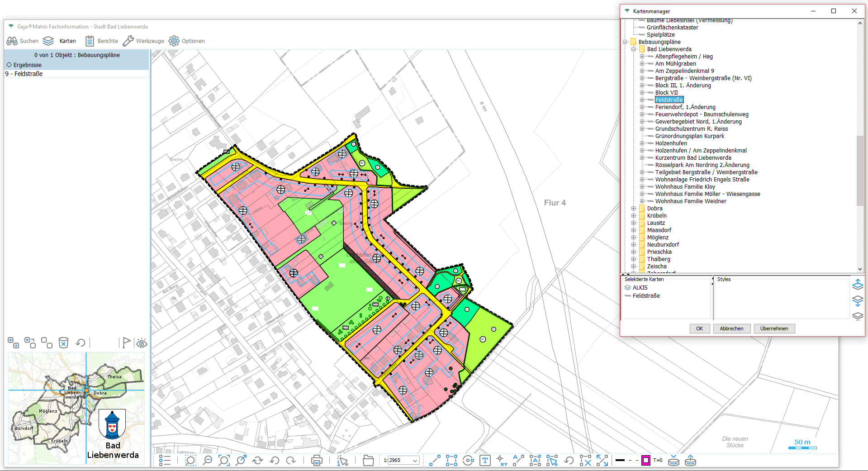This screenshot has height=471, width=868.
Task: Activate the info pointer tool
Action: coord(342,461)
